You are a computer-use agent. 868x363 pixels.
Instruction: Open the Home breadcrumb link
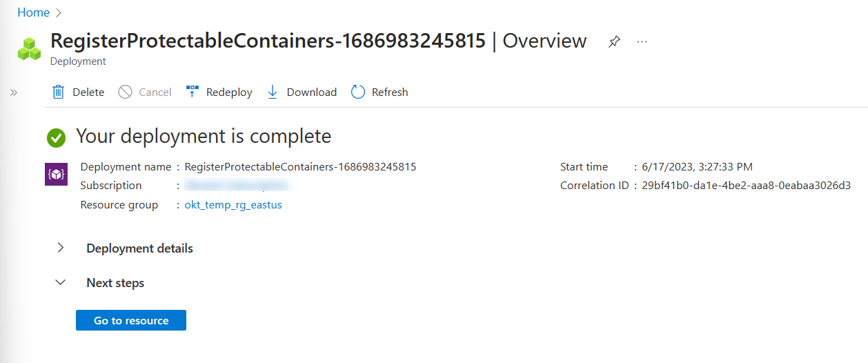33,12
